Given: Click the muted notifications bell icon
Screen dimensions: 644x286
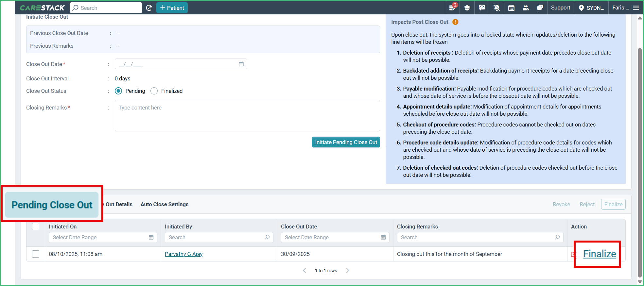Looking at the screenshot, I should (x=496, y=8).
